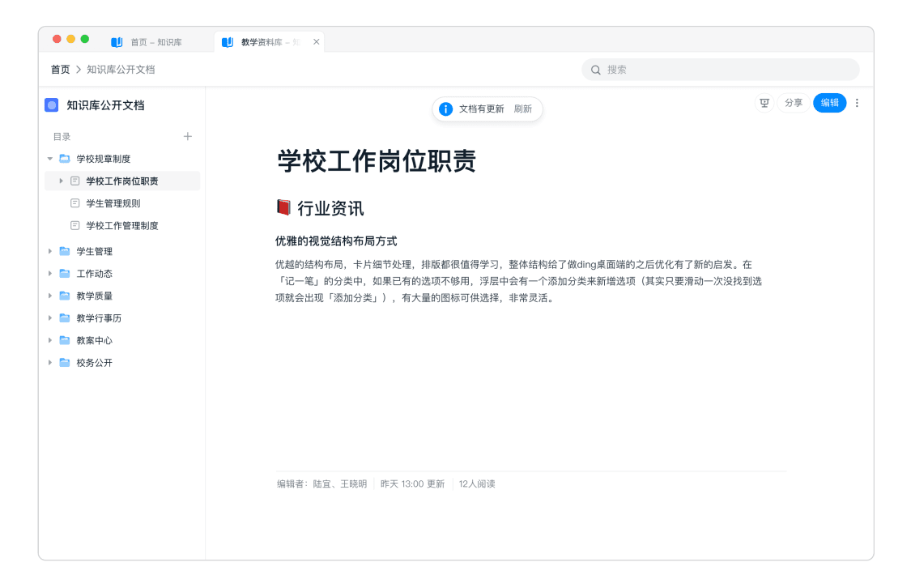Click the 教案中心 folder icon
Image resolution: width=911 pixels, height=588 pixels.
coord(65,340)
